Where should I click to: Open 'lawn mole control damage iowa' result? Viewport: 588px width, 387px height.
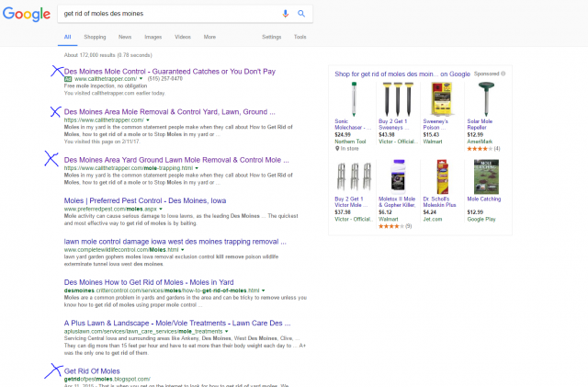[x=175, y=242]
